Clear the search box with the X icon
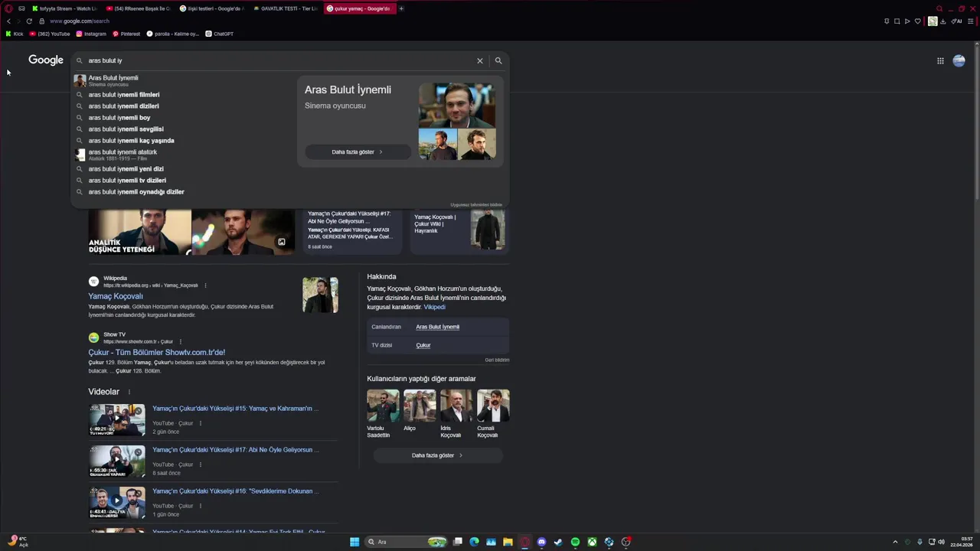The image size is (980, 551). point(480,60)
